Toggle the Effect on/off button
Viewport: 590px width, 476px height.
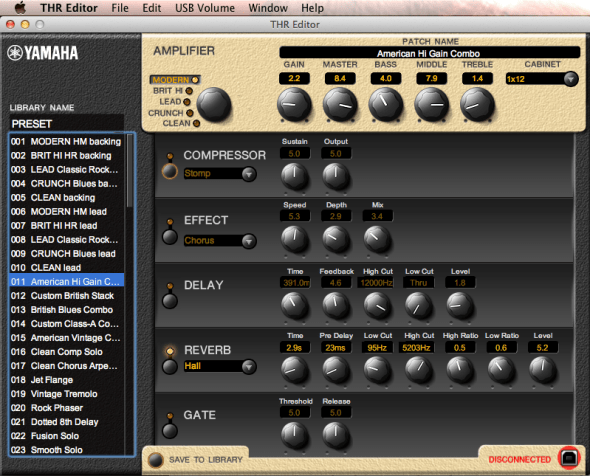pos(170,237)
